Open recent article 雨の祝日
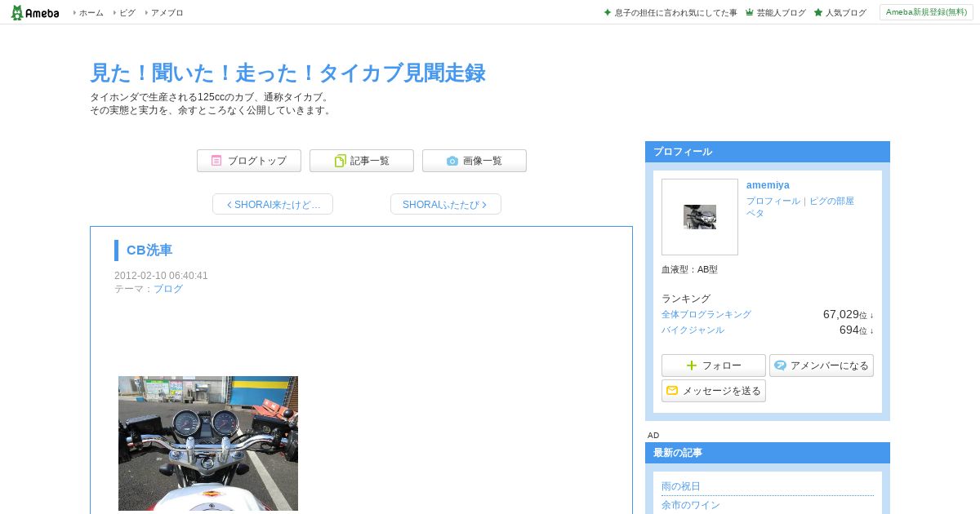 point(681,486)
